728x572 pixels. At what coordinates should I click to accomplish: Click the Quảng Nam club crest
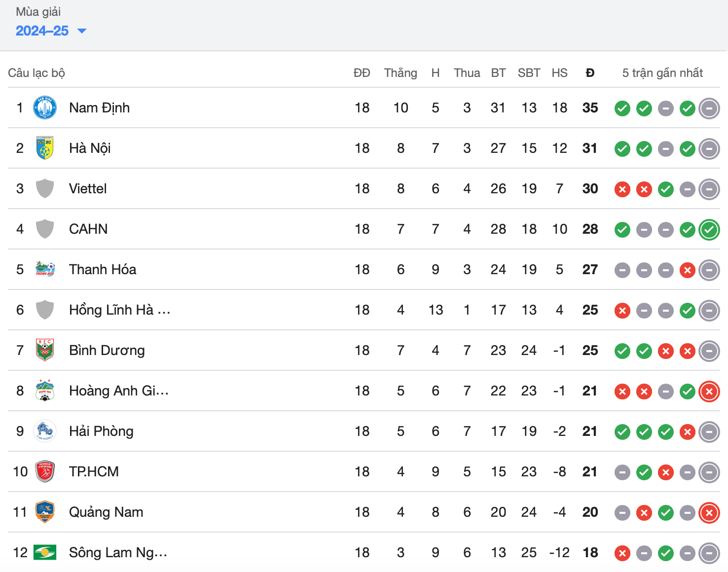pos(45,512)
